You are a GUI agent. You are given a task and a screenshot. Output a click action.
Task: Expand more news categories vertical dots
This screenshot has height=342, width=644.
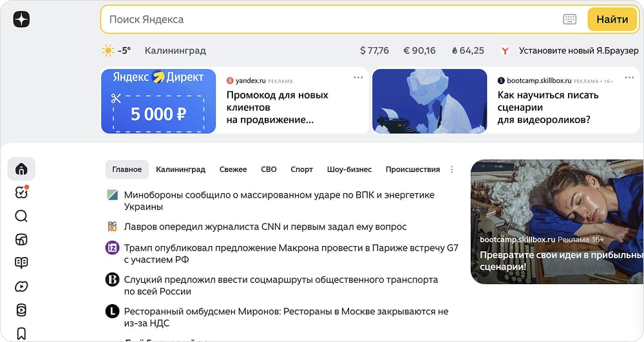[452, 169]
